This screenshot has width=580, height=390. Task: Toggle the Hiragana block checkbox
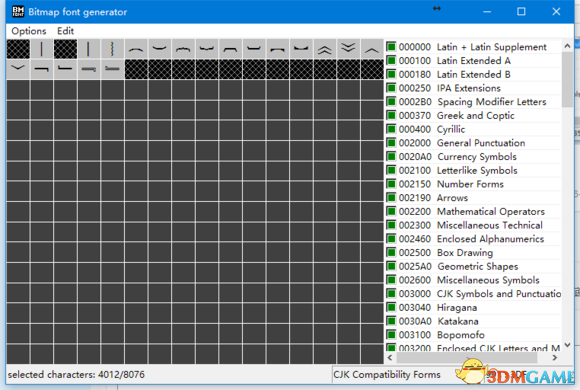391,307
